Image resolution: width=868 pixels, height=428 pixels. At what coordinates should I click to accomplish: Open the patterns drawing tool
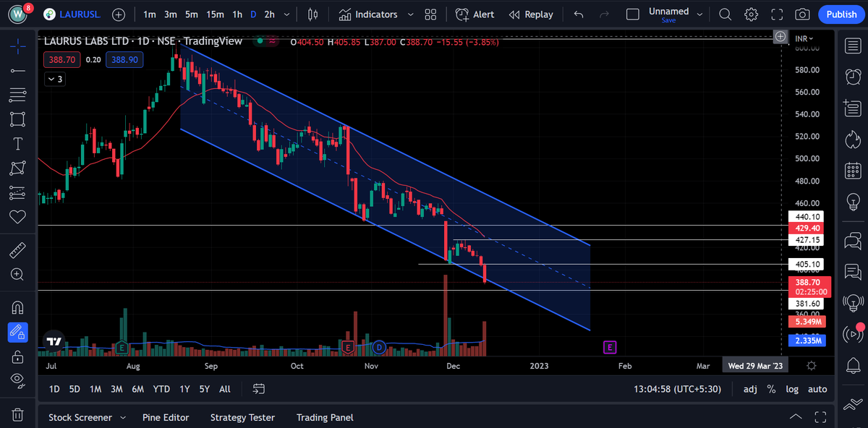tap(18, 168)
